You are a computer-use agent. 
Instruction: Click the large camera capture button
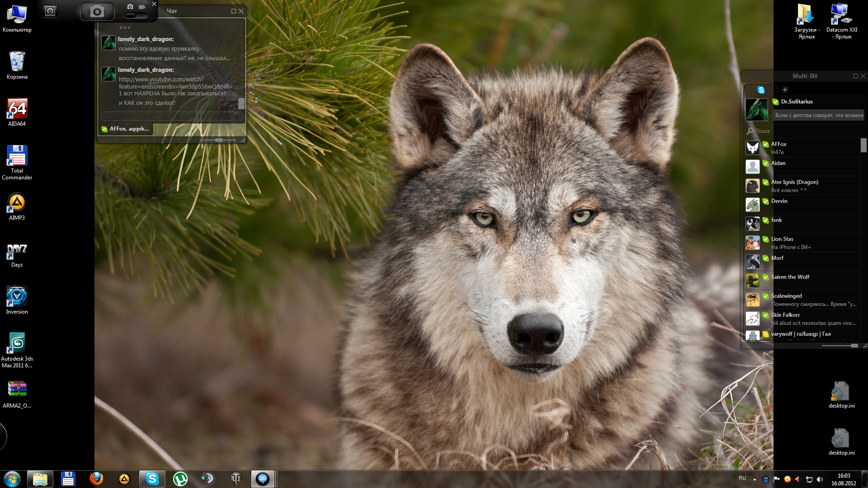click(97, 11)
